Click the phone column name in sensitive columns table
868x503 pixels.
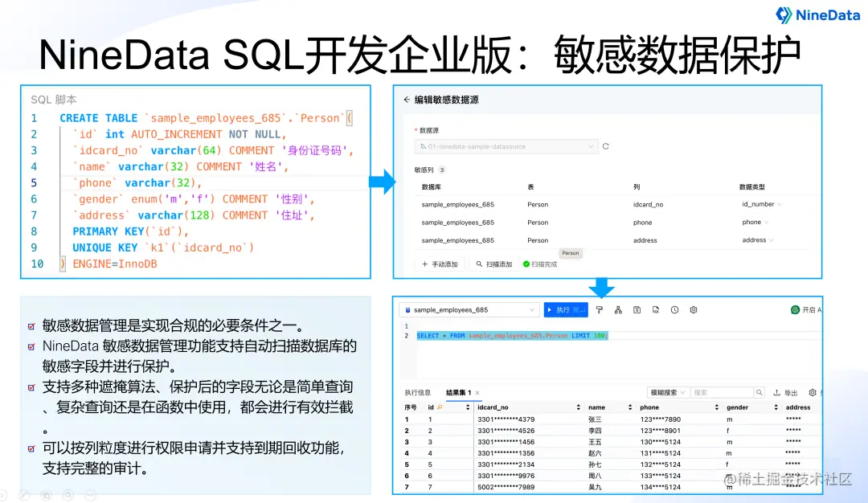(643, 223)
